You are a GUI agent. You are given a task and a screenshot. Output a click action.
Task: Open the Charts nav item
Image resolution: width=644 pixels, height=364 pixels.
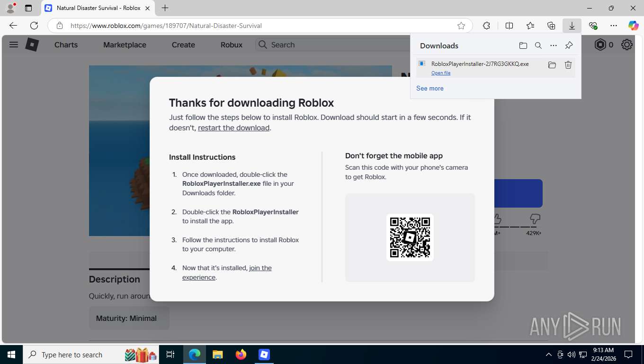pos(66,45)
